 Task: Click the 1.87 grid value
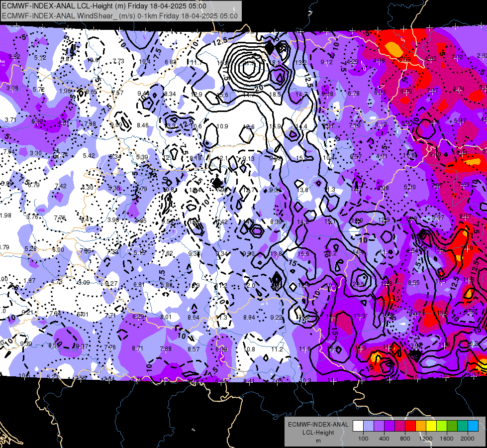pyautogui.click(x=29, y=280)
